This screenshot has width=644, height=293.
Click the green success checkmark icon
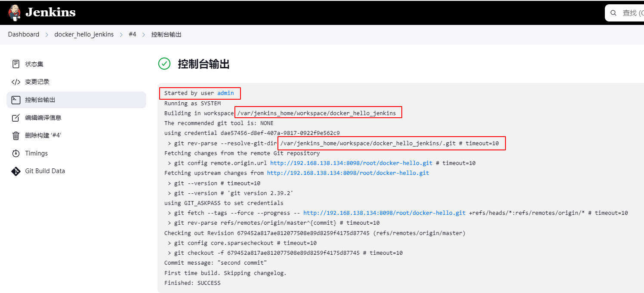click(x=164, y=64)
